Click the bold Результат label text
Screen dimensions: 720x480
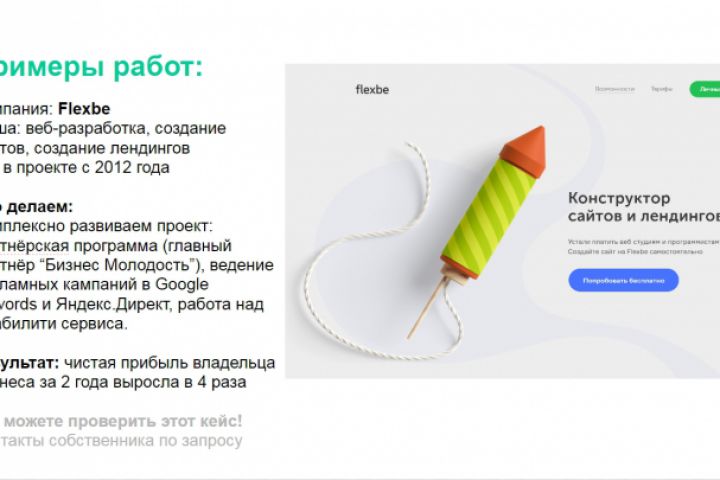tap(30, 363)
